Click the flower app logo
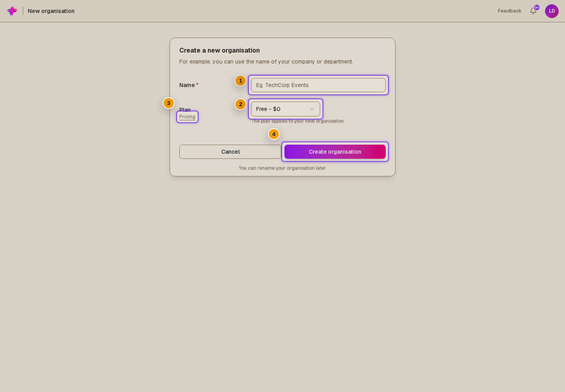This screenshot has height=392, width=565. click(x=12, y=11)
